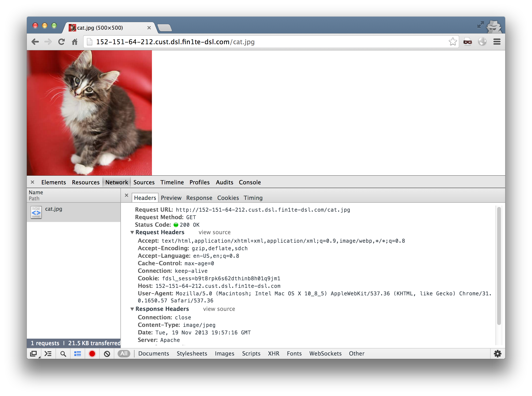
Task: Enter fullscreen with the expand arrows
Action: point(480,25)
